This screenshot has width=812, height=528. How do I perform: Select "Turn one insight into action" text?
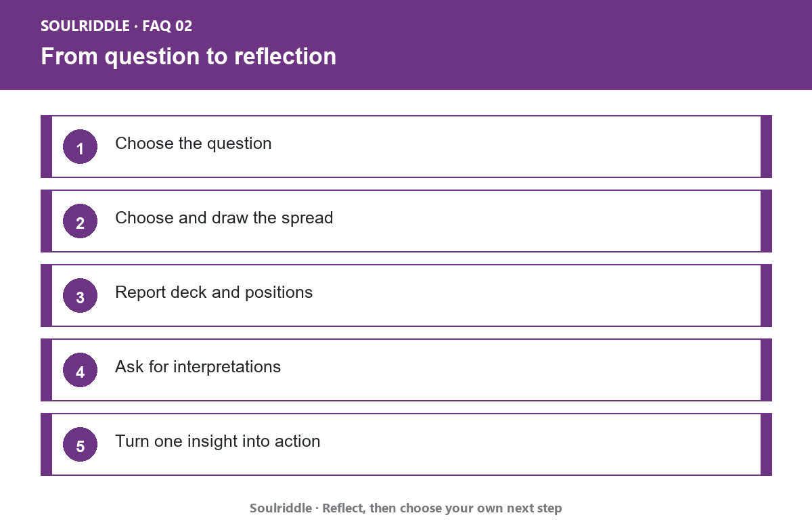218,441
